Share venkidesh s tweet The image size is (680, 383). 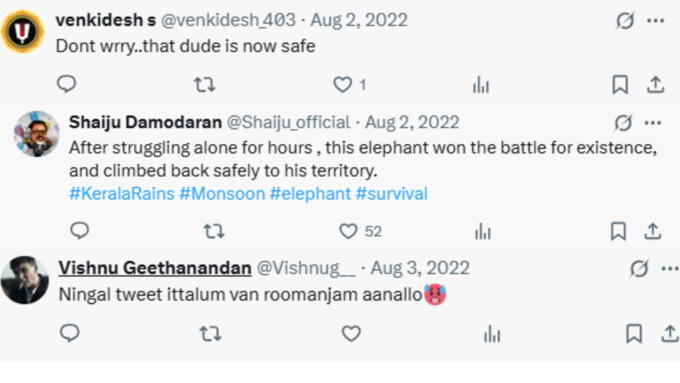(x=655, y=85)
